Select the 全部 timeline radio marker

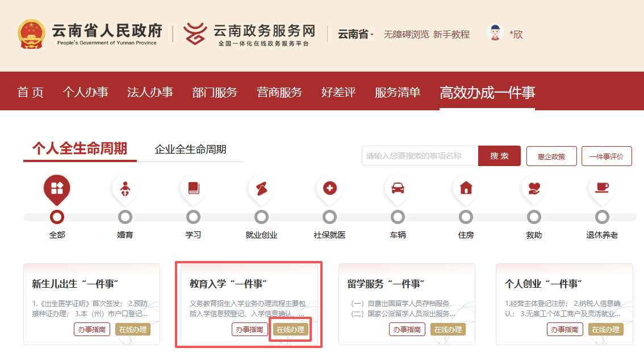(57, 217)
